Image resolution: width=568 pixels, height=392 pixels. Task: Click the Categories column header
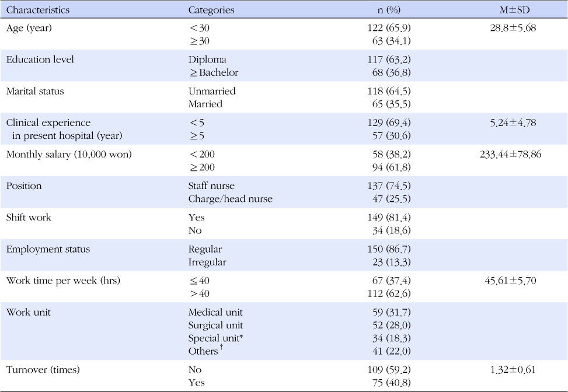coord(211,10)
